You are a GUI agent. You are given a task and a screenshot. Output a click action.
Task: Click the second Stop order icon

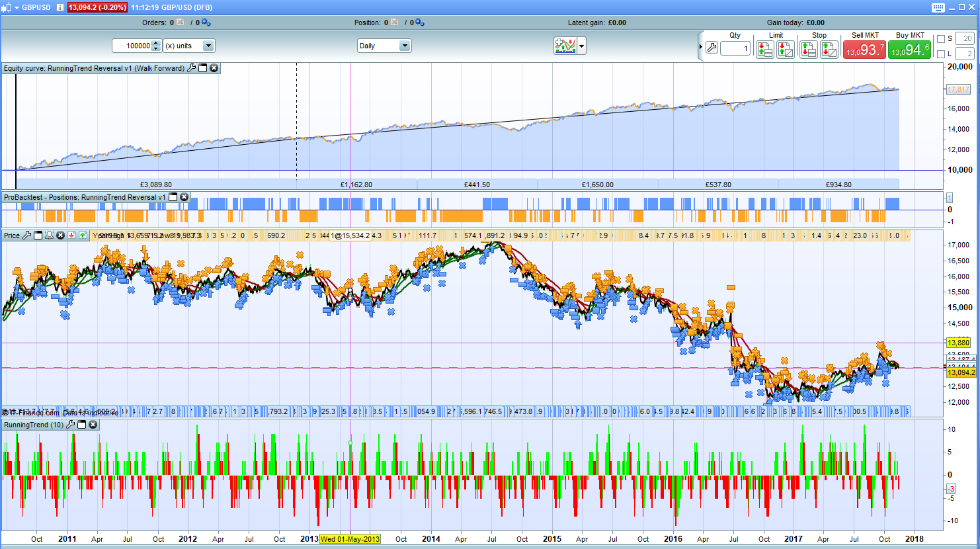(x=829, y=50)
